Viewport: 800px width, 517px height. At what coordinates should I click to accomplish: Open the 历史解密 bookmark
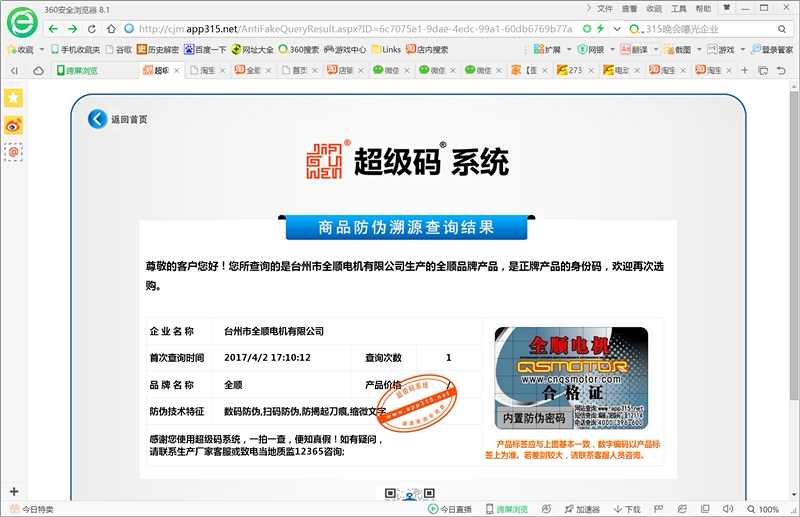click(x=158, y=50)
